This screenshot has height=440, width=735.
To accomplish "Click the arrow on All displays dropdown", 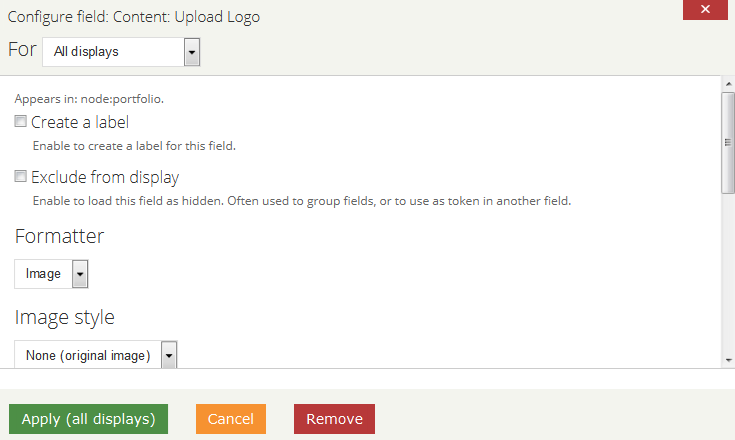I will (x=192, y=52).
